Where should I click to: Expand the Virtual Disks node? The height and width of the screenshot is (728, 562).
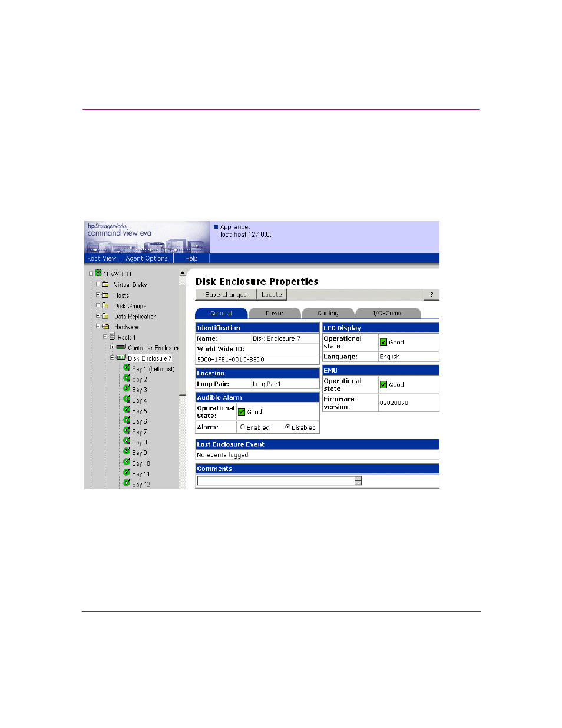(x=98, y=284)
